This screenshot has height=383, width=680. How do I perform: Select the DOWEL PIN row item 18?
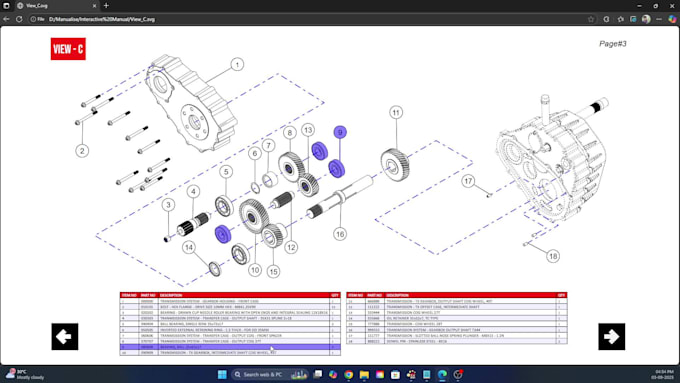[457, 341]
